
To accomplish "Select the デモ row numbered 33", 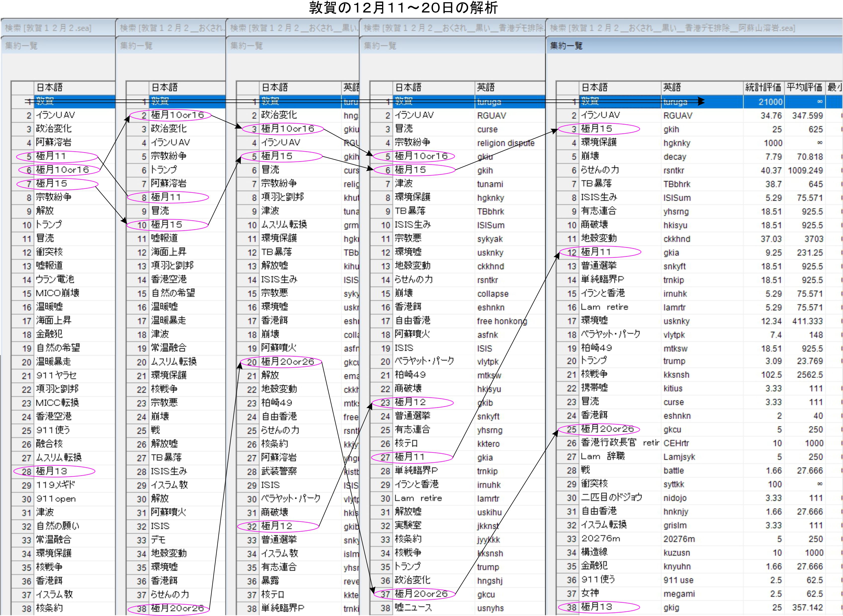I will pos(159,540).
